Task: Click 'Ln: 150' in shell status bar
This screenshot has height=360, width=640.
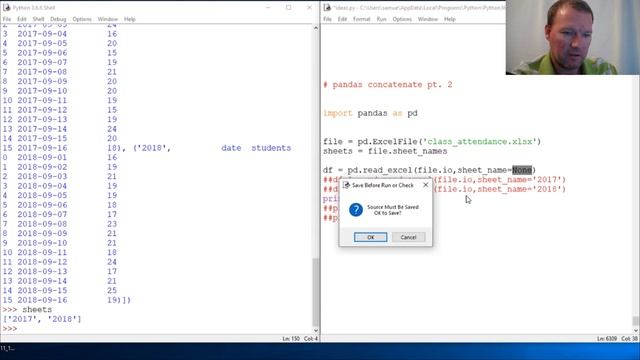Action: tap(291, 339)
